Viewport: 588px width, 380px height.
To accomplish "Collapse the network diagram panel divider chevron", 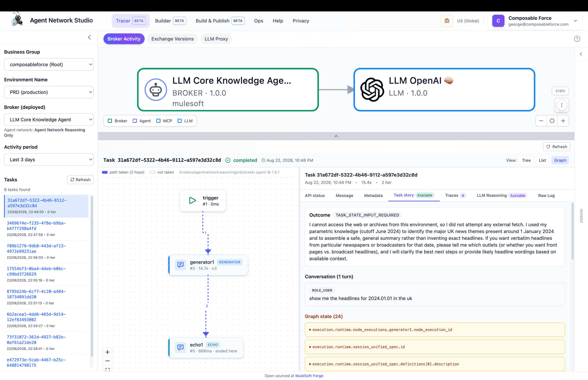I will click(336, 136).
